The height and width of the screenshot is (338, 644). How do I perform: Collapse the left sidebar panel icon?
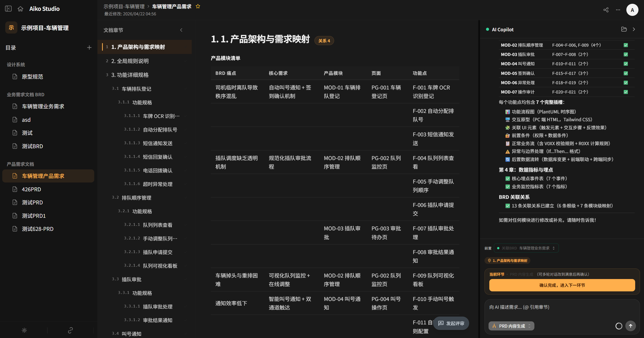[x=8, y=9]
